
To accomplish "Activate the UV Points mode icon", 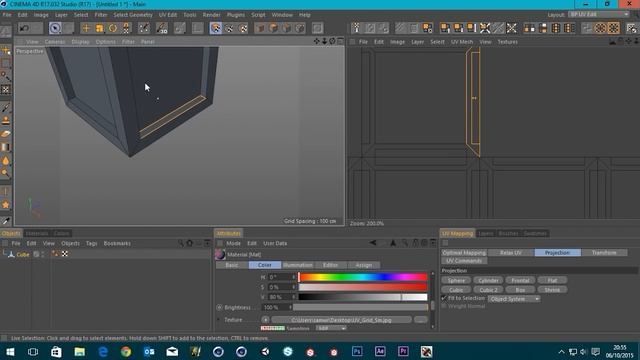I will 229,28.
